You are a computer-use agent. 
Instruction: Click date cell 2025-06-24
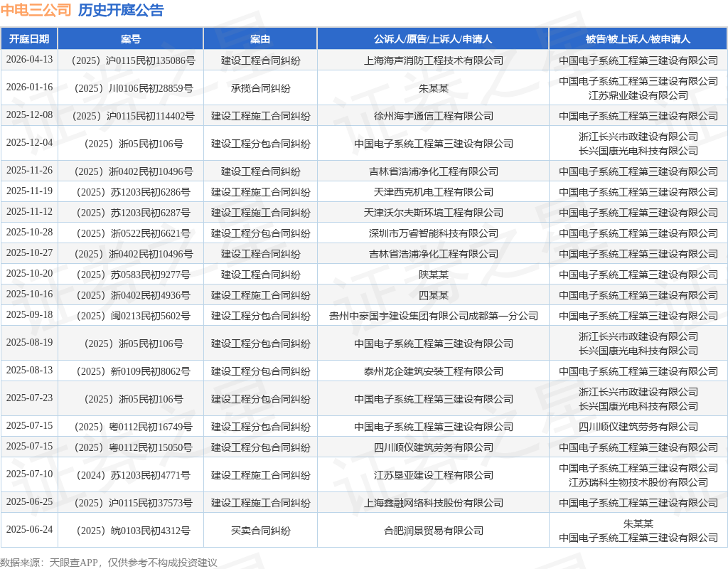tap(29, 529)
